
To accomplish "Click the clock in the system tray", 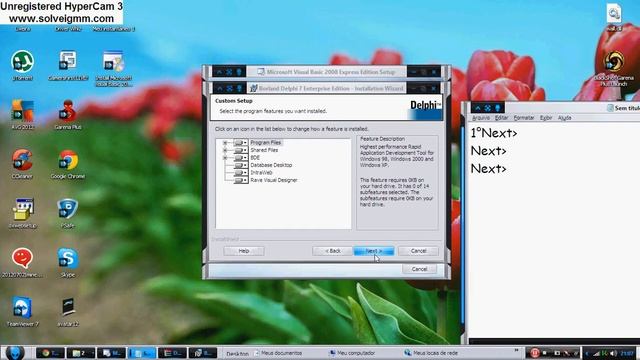I will click(x=627, y=353).
